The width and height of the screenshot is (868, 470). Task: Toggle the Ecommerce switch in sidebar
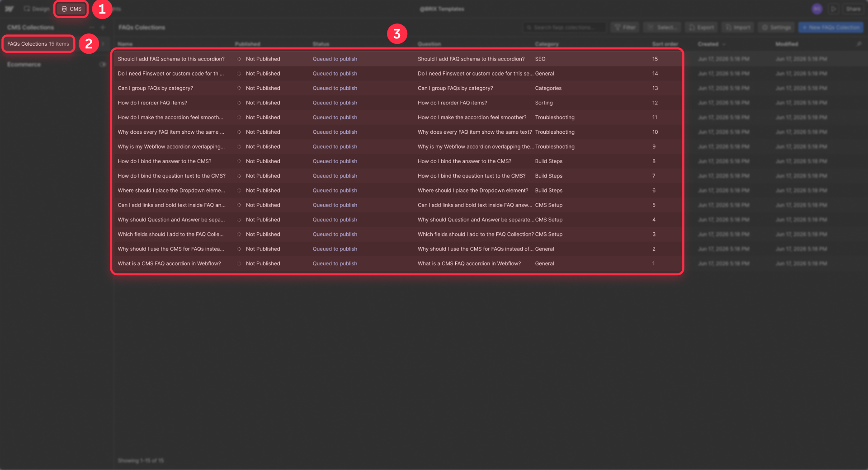coord(103,65)
